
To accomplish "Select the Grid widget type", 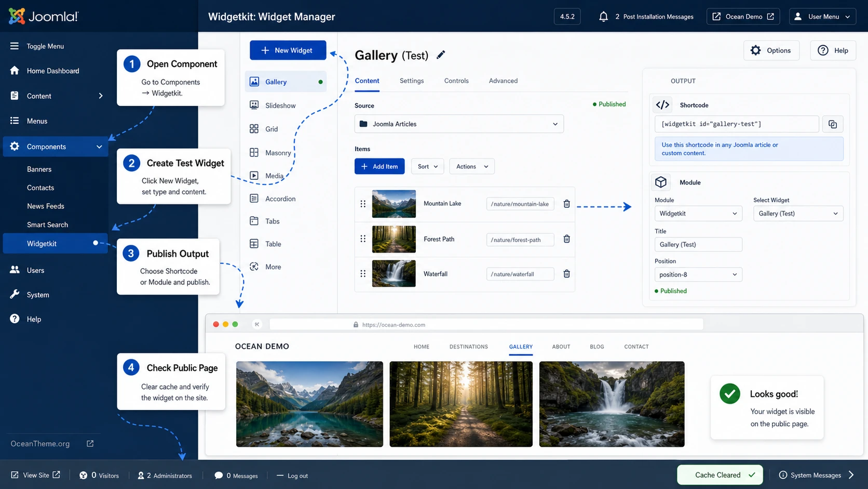I will pyautogui.click(x=264, y=129).
